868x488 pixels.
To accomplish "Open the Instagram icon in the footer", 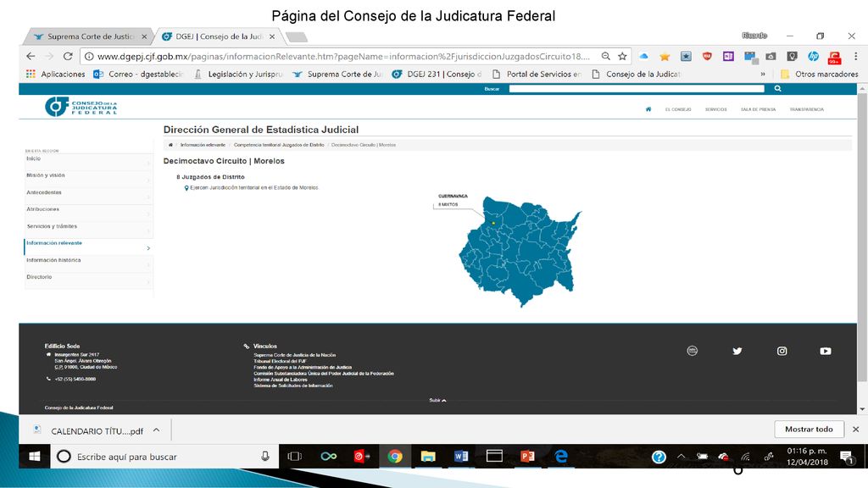I will pyautogui.click(x=782, y=351).
